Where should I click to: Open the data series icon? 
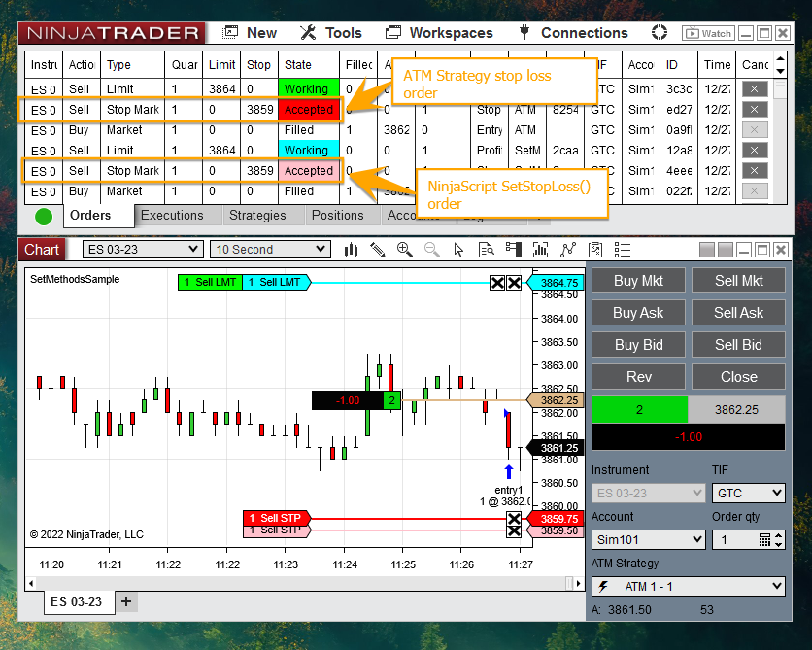click(541, 250)
